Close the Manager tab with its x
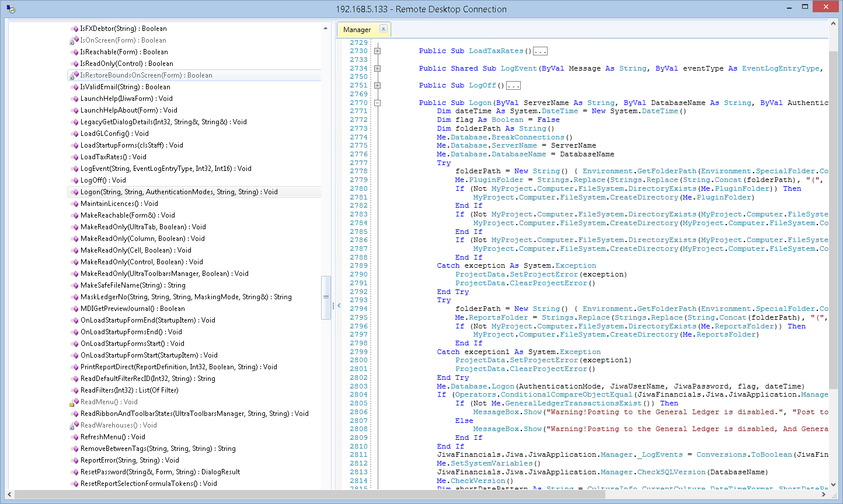Image resolution: width=843 pixels, height=504 pixels. click(x=383, y=29)
